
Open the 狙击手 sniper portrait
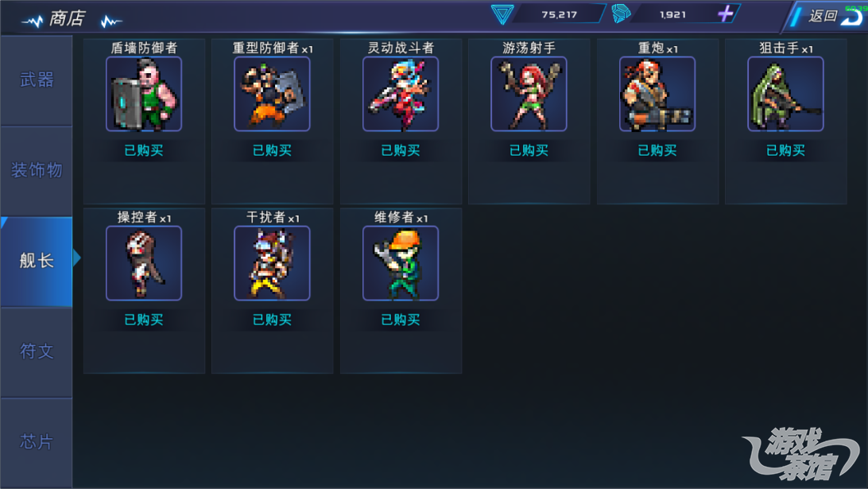(x=785, y=94)
